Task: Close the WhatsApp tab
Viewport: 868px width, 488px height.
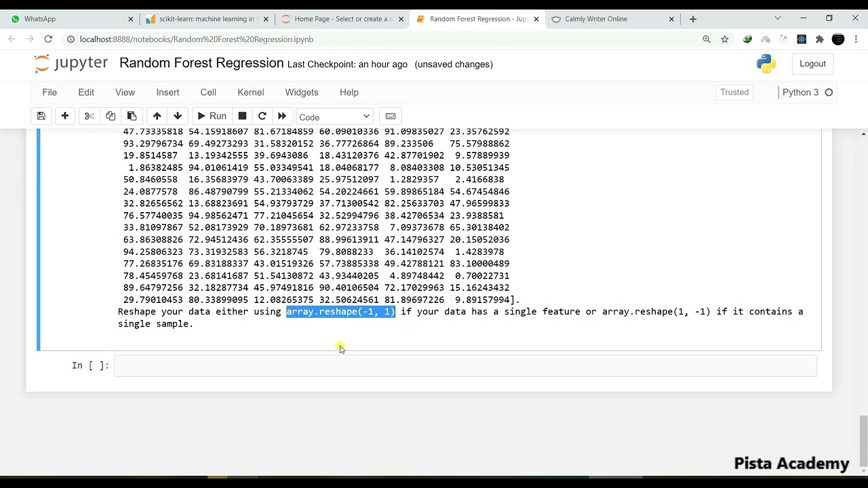Action: point(130,19)
